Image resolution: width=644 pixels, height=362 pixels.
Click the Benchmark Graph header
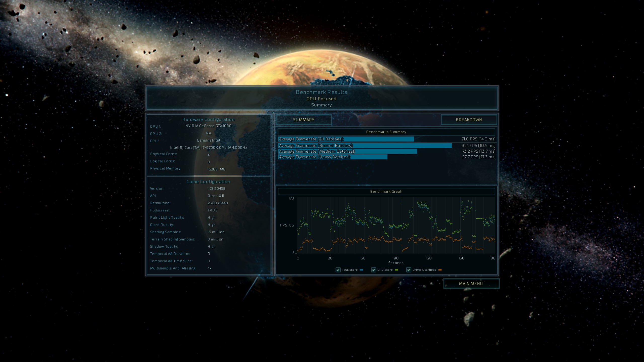coord(386,192)
